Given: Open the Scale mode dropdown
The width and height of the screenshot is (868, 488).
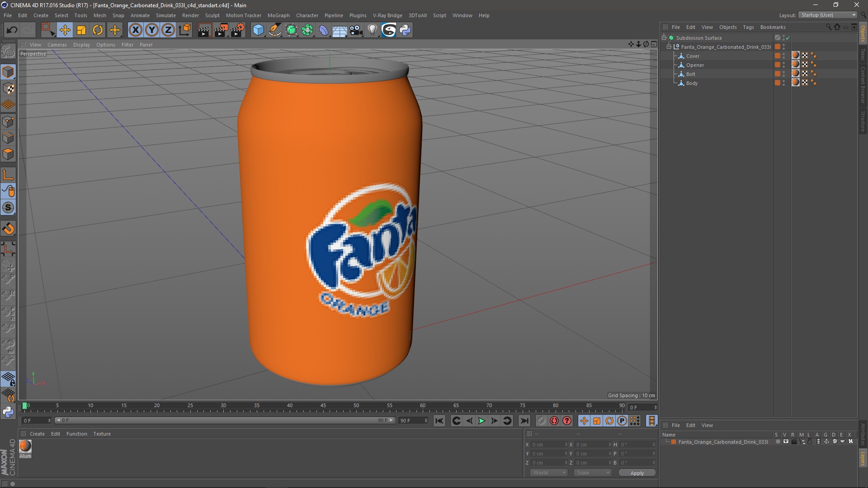Looking at the screenshot, I should 593,473.
